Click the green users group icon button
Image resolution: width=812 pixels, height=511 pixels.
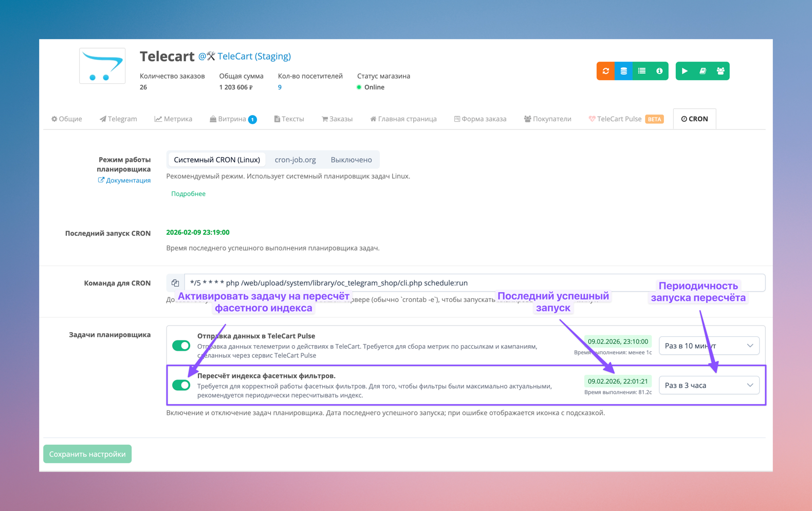pos(721,71)
